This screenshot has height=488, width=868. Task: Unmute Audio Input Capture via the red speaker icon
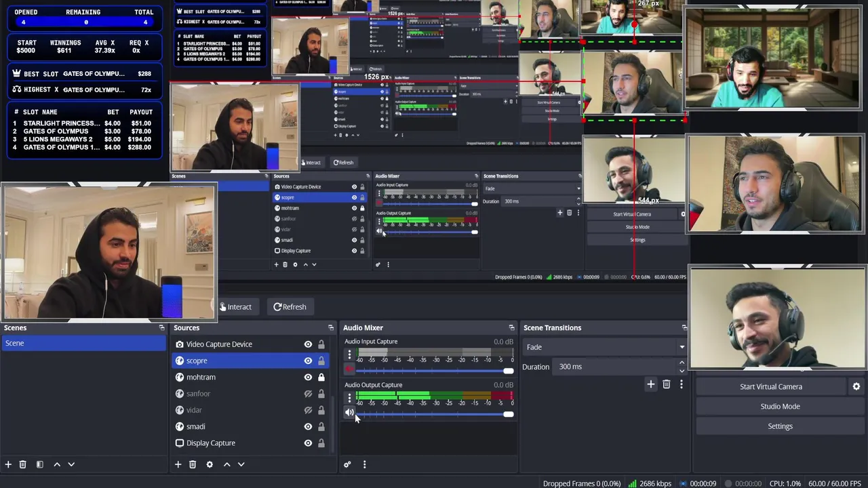click(x=349, y=369)
